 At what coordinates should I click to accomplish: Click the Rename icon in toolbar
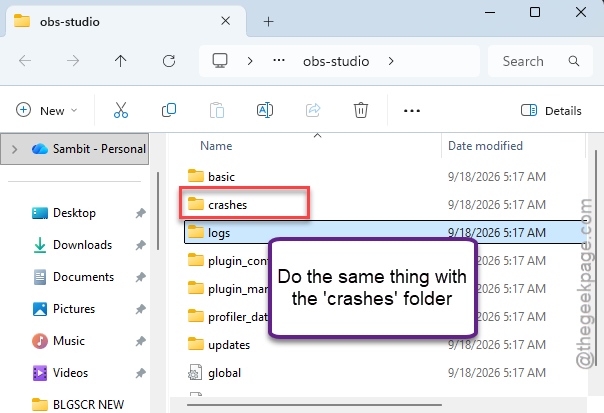[265, 110]
